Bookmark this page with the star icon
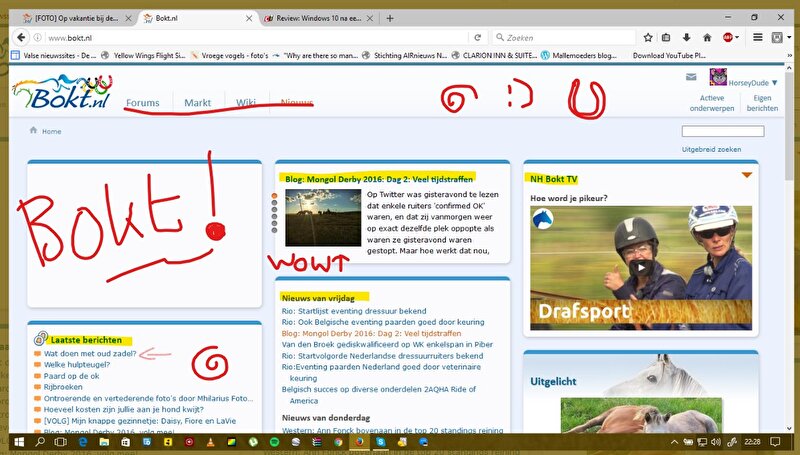The height and width of the screenshot is (455, 800). tap(649, 37)
